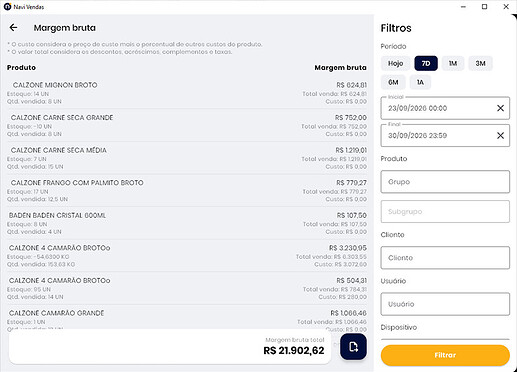Minimize the Navi Vendas window
This screenshot has height=372, width=517.
(463, 7)
